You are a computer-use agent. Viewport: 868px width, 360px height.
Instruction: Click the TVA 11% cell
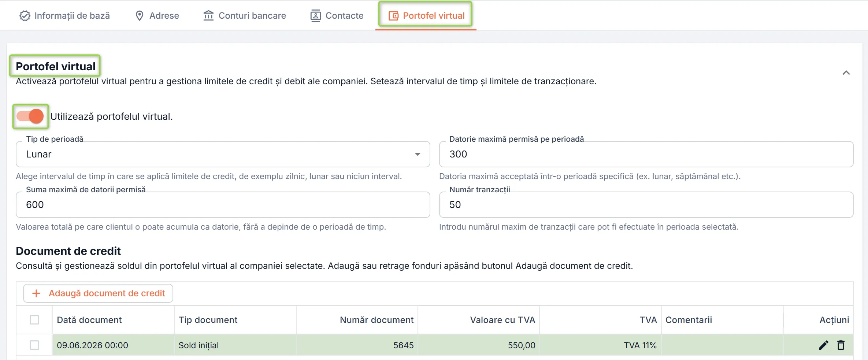tap(600, 345)
